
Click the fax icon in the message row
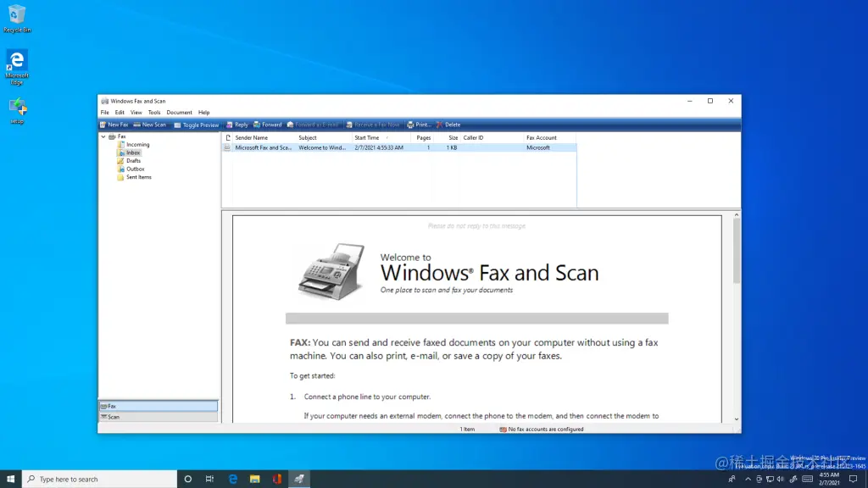227,147
